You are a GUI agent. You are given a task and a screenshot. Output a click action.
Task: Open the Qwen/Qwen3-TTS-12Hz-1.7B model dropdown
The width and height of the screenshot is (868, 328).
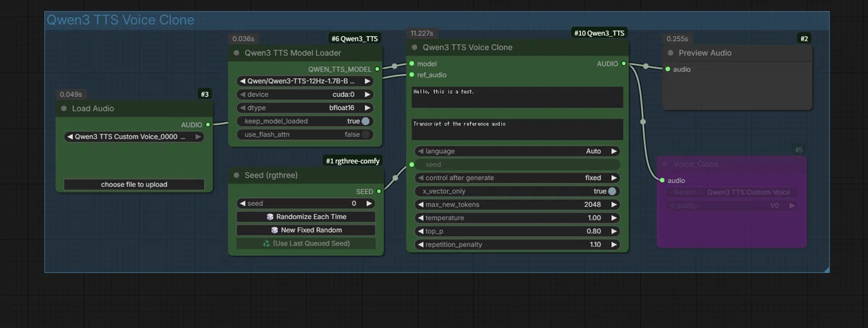point(305,82)
